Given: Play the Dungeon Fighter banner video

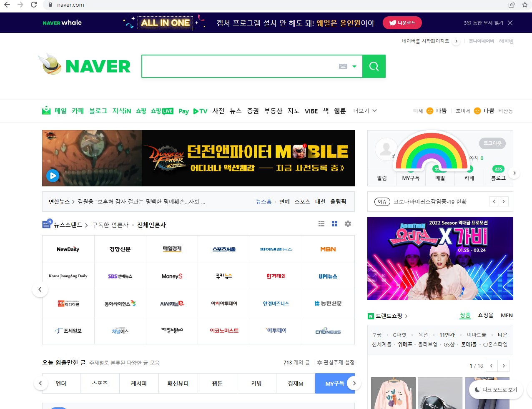Looking at the screenshot, I should 53,176.
